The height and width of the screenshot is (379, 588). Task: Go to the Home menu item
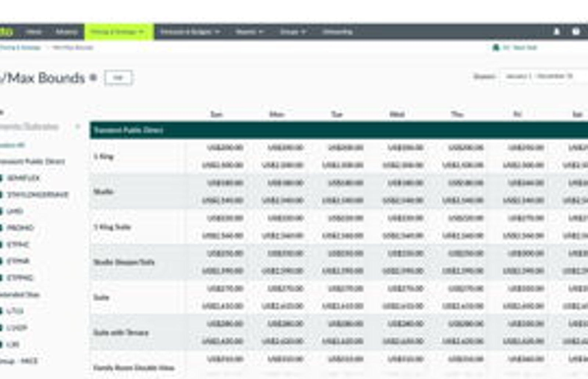[x=34, y=32]
